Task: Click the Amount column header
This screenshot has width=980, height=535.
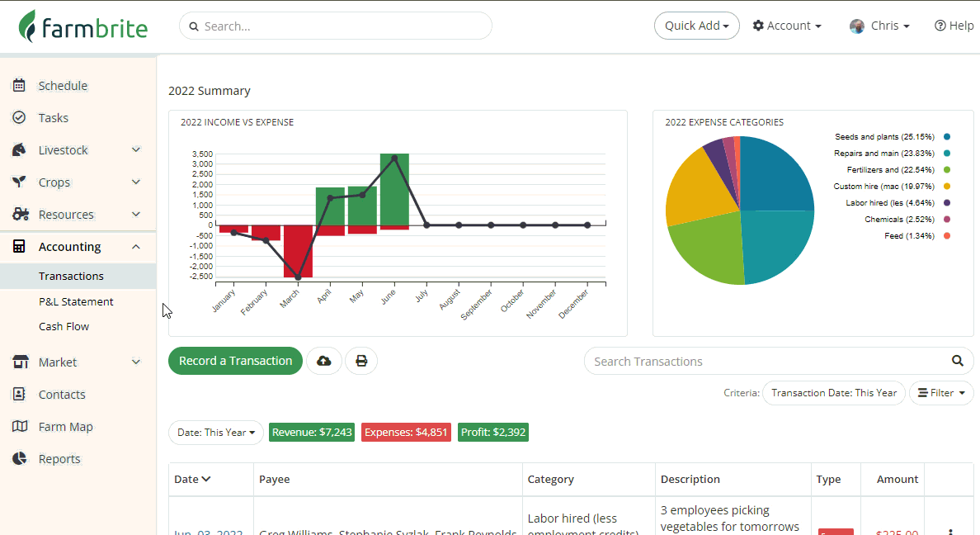Action: (897, 480)
